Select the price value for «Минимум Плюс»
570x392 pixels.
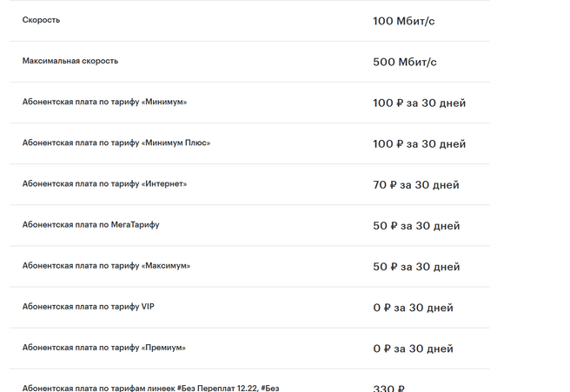point(419,143)
